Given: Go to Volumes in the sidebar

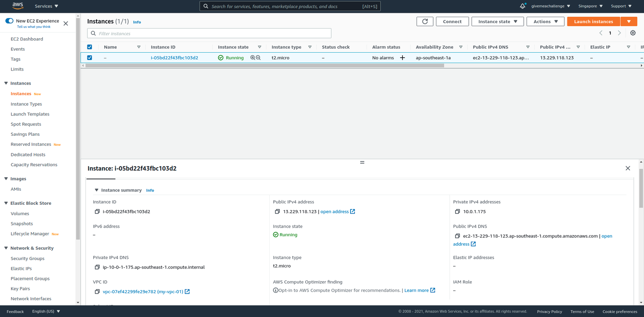Looking at the screenshot, I should coord(20,214).
